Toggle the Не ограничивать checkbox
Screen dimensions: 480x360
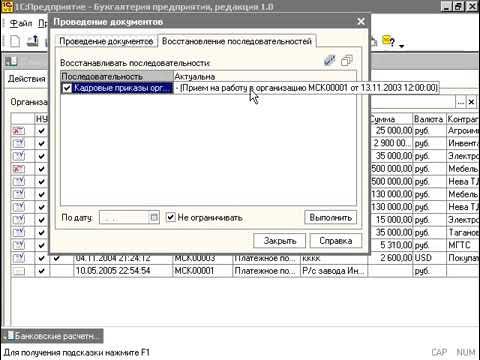click(171, 217)
